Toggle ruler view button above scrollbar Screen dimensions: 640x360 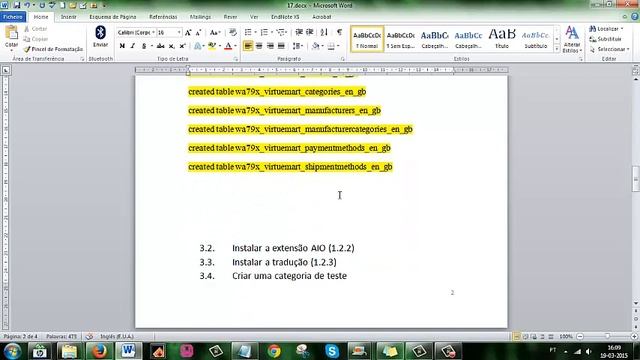click(636, 71)
